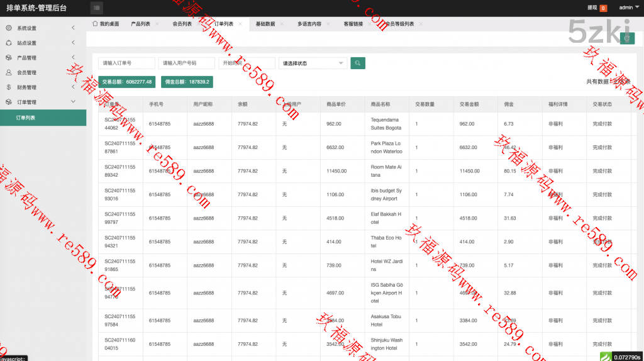Viewport: 644px width, 361px height.
Task: Click the 系统设置 gear icon
Action: [9, 28]
